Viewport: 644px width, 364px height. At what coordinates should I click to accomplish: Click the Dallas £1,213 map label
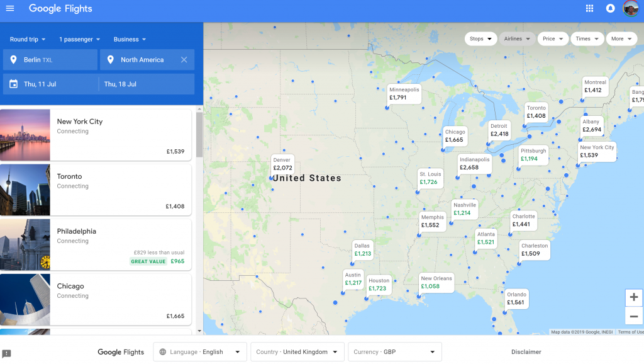click(362, 249)
